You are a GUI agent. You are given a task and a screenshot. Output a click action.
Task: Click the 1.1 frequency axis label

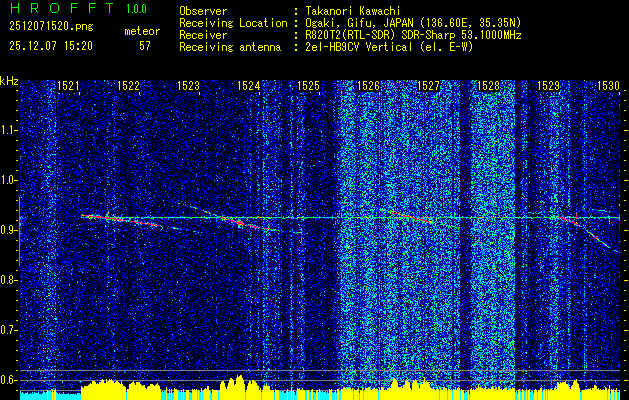[x=9, y=128]
